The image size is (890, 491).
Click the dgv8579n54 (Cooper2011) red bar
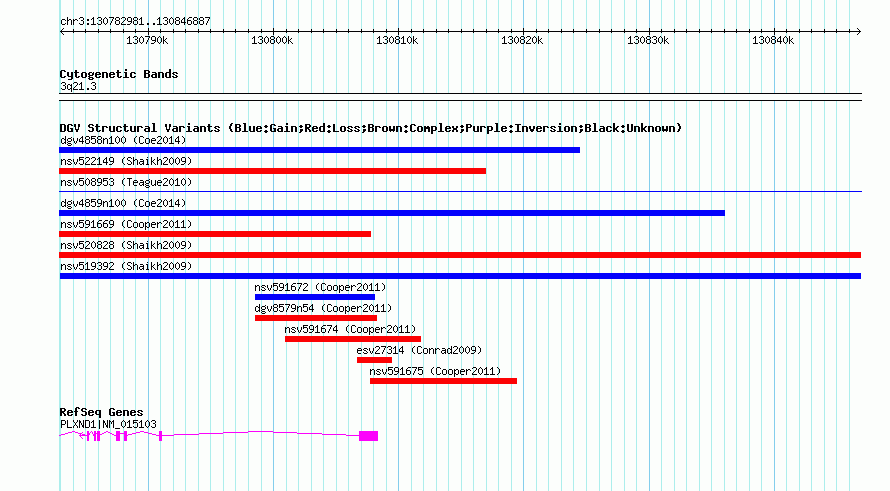(316, 318)
